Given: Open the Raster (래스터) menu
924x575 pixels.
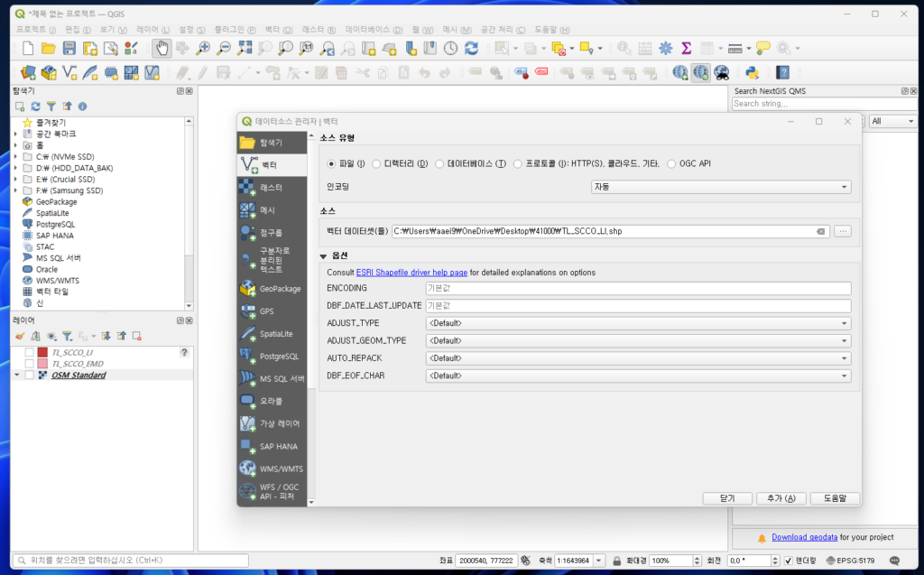Looking at the screenshot, I should click(319, 30).
